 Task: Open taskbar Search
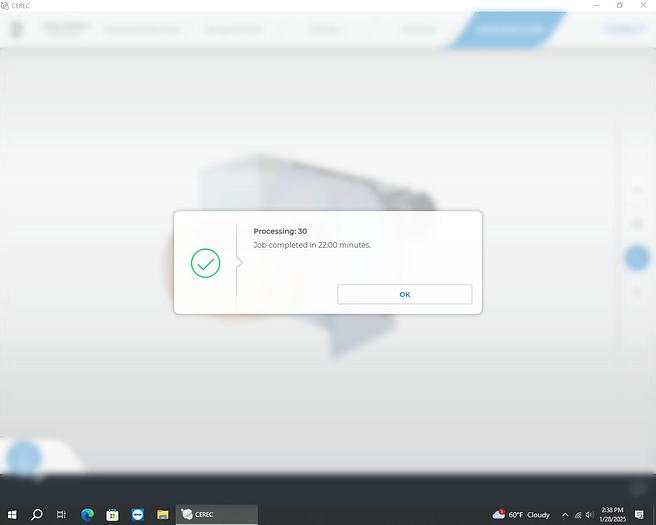[x=37, y=514]
